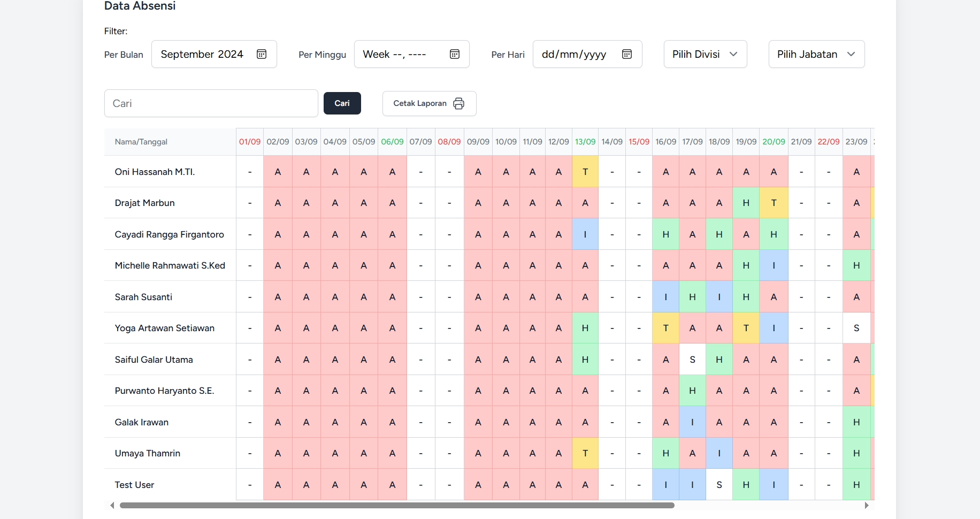Select the 13/09 column header
Image resolution: width=980 pixels, height=519 pixels.
[x=585, y=142]
